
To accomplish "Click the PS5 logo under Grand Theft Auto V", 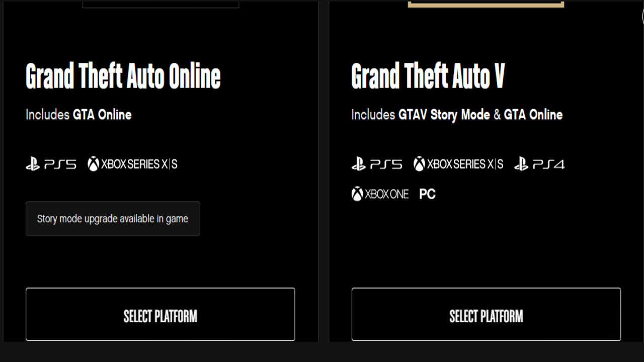I will pos(377,164).
